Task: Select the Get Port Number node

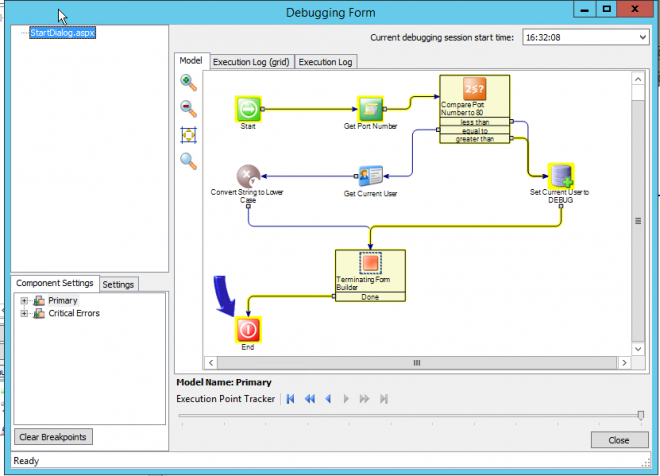Action: point(370,109)
